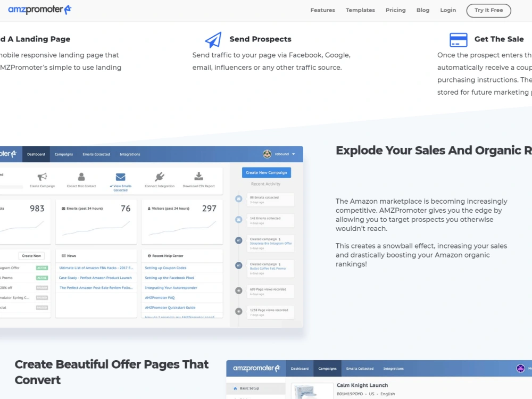
Task: Open Ultimate List of Amazon FBA Hacks link
Action: [x=96, y=268]
